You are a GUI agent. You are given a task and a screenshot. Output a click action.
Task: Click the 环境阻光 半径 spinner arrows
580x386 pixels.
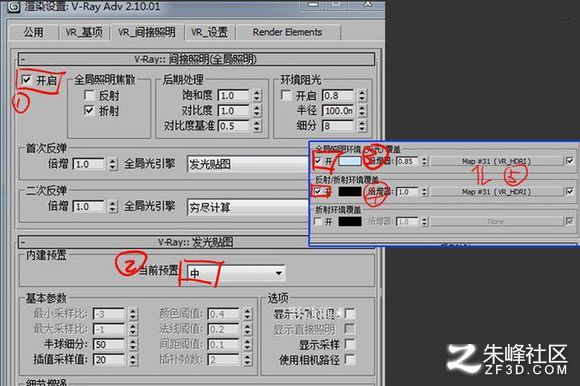click(362, 111)
